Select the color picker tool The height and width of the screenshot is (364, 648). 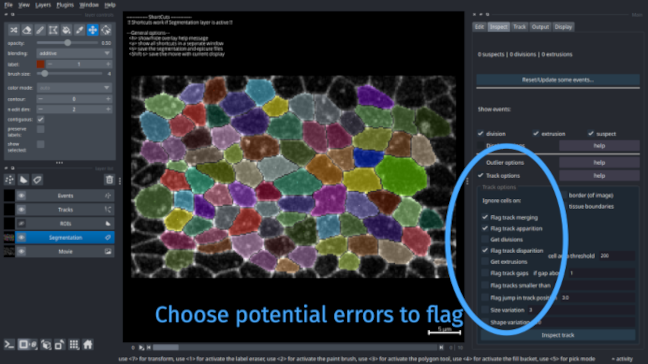(x=79, y=30)
